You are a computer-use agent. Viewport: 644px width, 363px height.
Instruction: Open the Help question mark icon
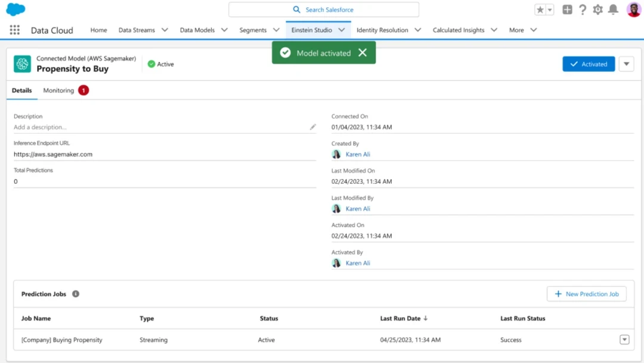pos(583,10)
